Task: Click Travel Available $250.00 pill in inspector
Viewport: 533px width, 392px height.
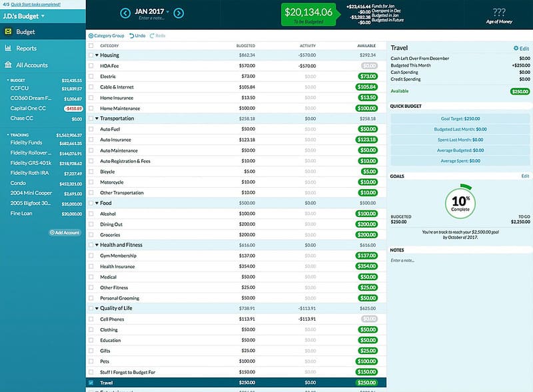Action: coord(520,91)
